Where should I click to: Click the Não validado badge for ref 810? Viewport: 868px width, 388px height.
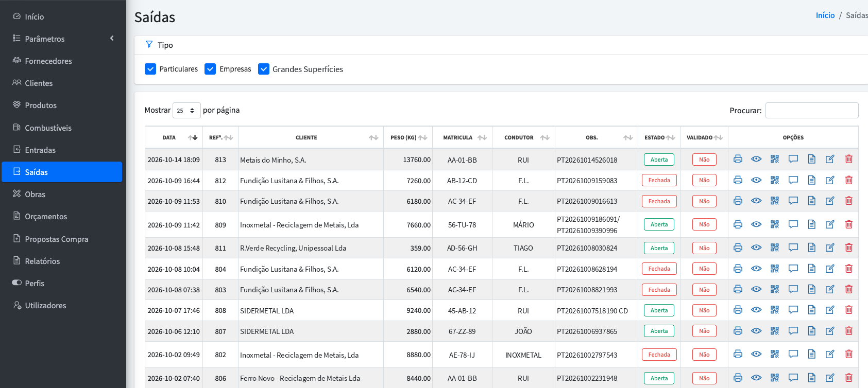tap(704, 201)
